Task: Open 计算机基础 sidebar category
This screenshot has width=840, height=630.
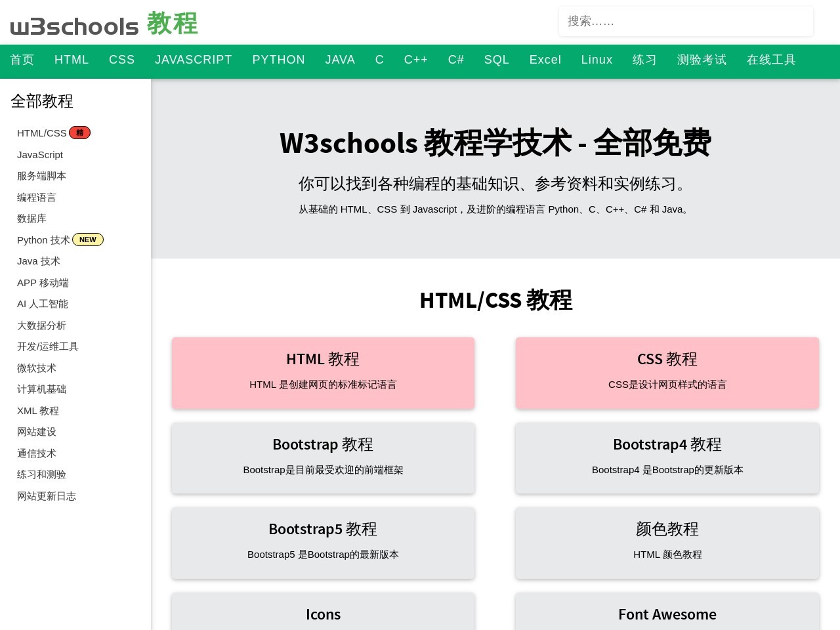Action: pyautogui.click(x=41, y=389)
